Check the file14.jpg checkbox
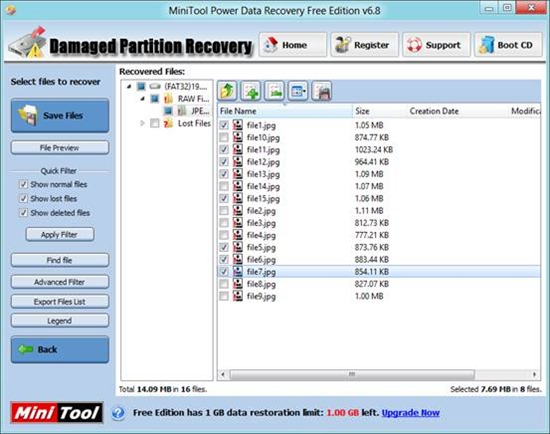 [224, 186]
